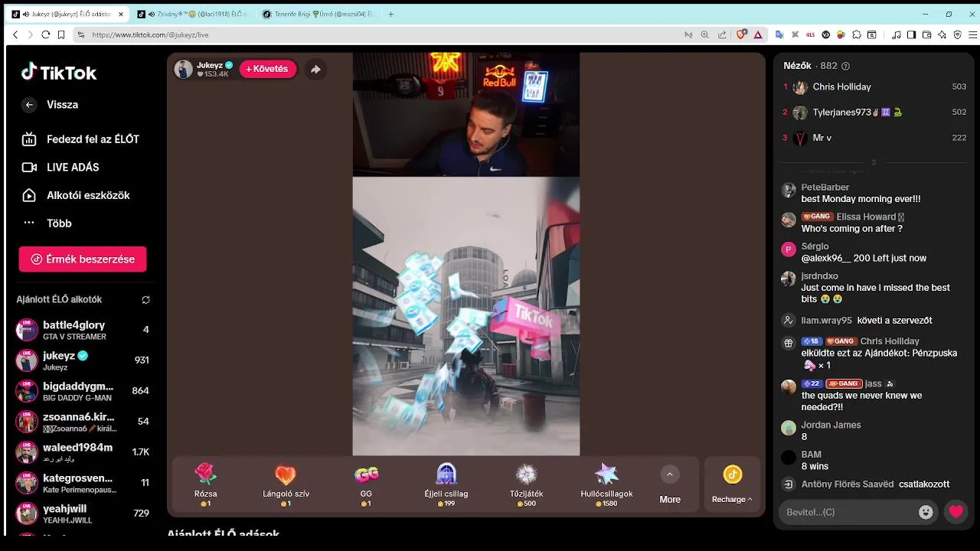Refresh the Ajánlott ÉLŐ alkotók list
The image size is (980, 551).
click(x=145, y=300)
